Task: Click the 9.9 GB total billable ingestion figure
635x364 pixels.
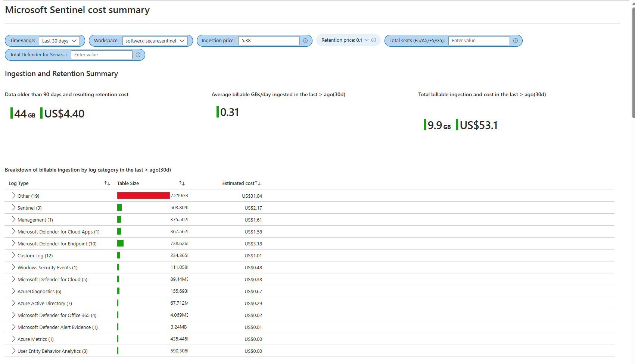Action: tap(438, 125)
